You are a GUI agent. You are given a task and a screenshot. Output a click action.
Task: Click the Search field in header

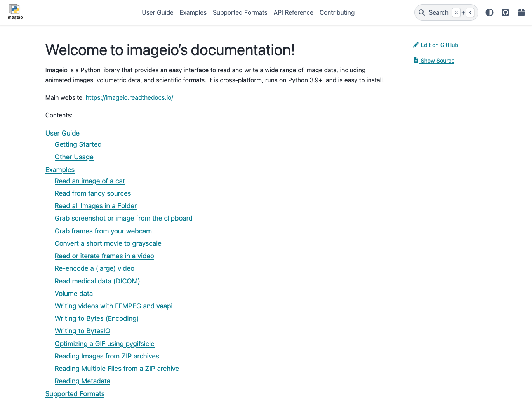point(438,12)
